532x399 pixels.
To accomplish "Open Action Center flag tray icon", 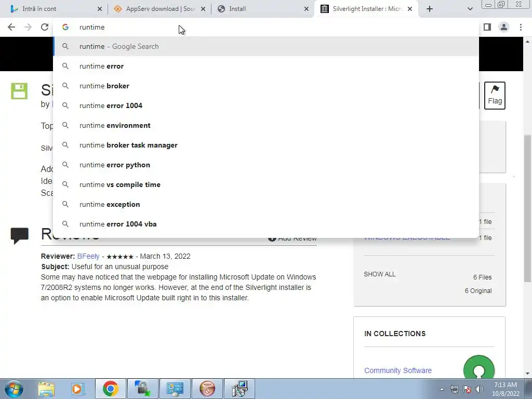I will pyautogui.click(x=467, y=390).
